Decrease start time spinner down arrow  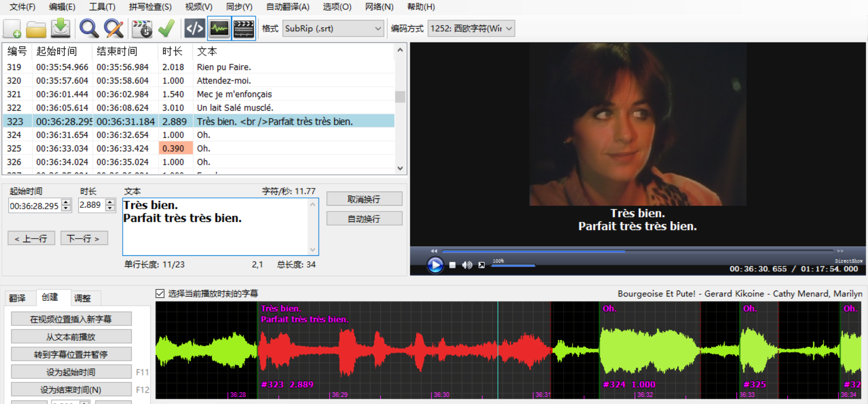pos(66,208)
